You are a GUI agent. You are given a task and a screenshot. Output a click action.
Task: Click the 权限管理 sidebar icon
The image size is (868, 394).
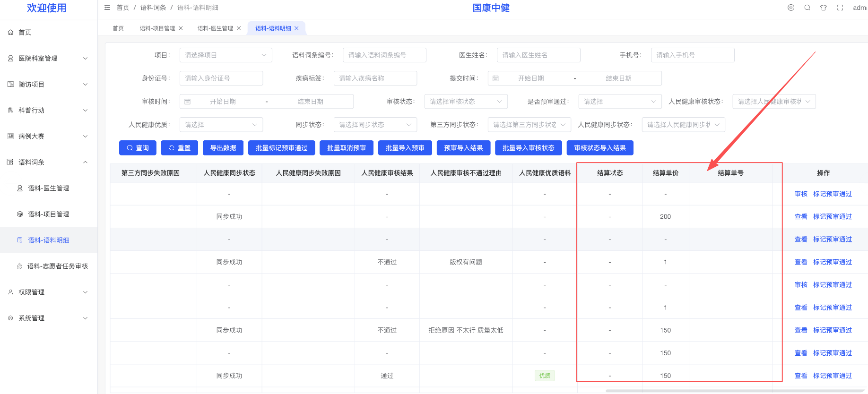[10, 292]
